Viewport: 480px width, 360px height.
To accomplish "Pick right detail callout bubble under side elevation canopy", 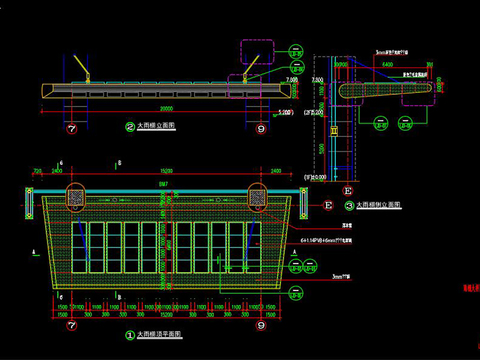I will tap(405, 123).
